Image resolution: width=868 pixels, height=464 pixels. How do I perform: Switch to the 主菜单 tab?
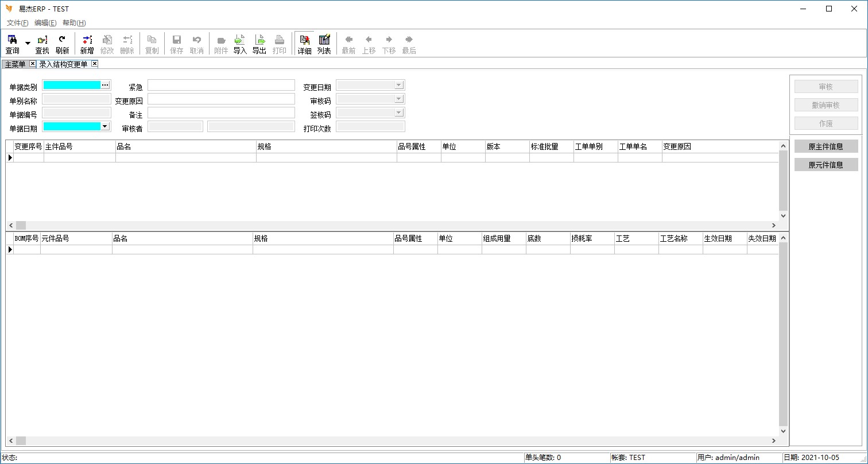15,64
